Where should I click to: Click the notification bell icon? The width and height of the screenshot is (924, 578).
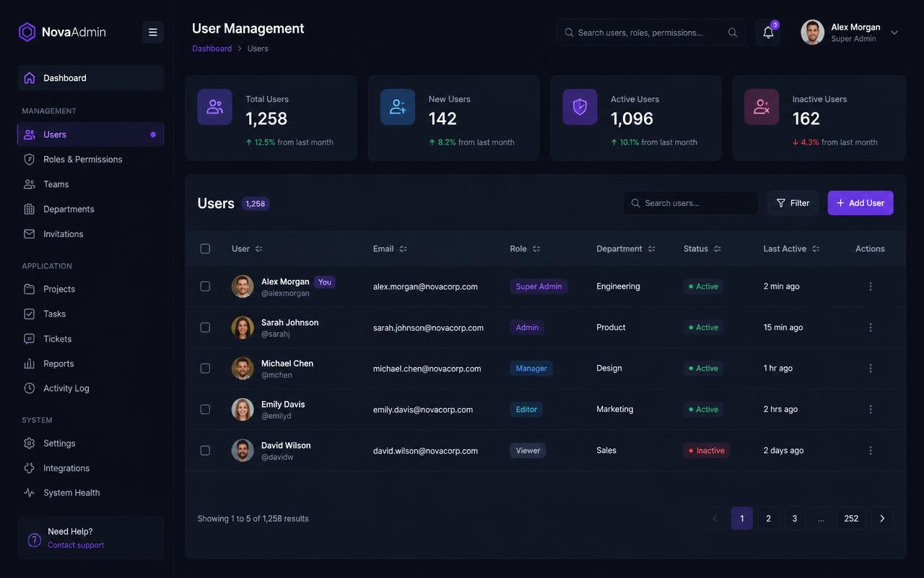click(768, 33)
